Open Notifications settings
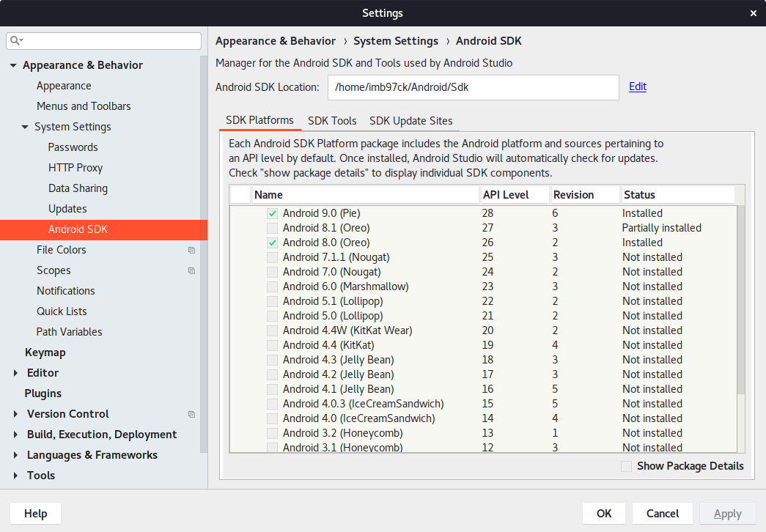Viewport: 766px width, 532px height. 66,291
